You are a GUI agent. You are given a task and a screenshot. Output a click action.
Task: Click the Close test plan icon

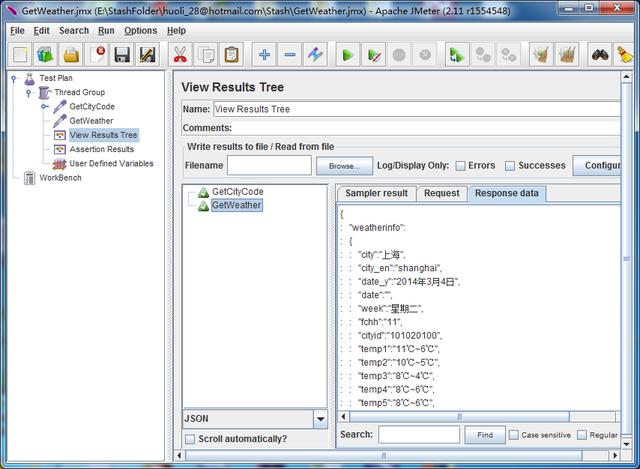point(97,54)
